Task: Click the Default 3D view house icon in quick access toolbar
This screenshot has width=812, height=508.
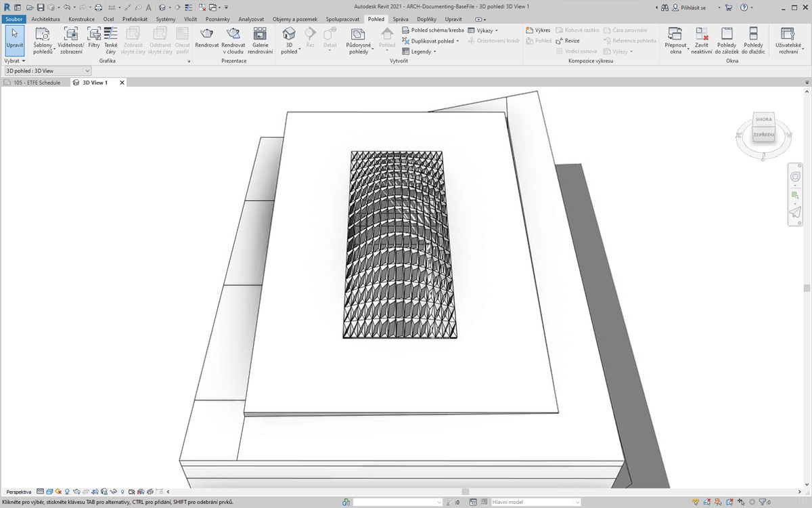Action: click(162, 7)
